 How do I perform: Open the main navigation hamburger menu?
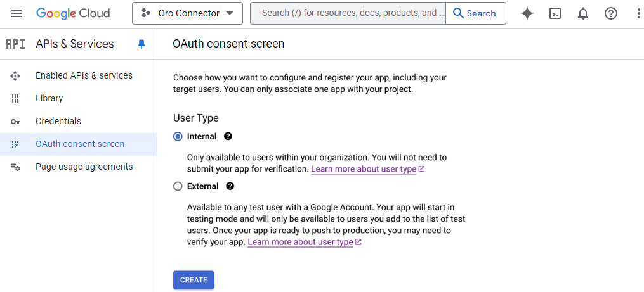tap(16, 13)
